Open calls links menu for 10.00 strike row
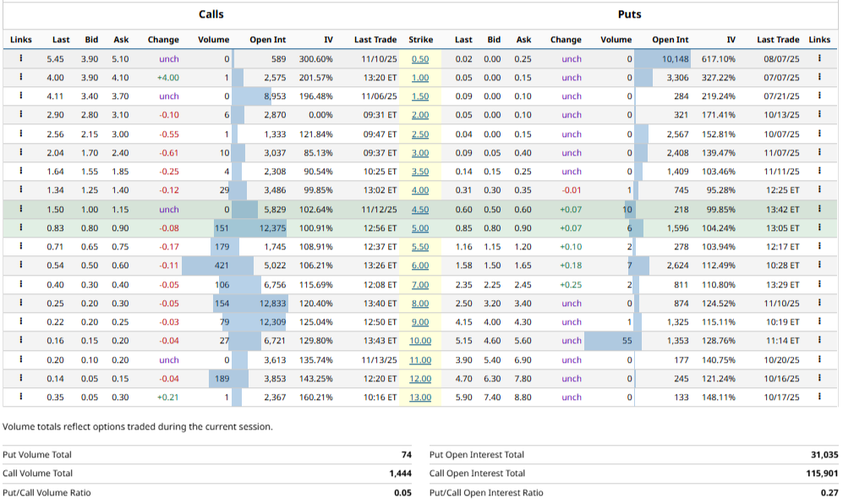This screenshot has height=504, width=843. point(21,341)
